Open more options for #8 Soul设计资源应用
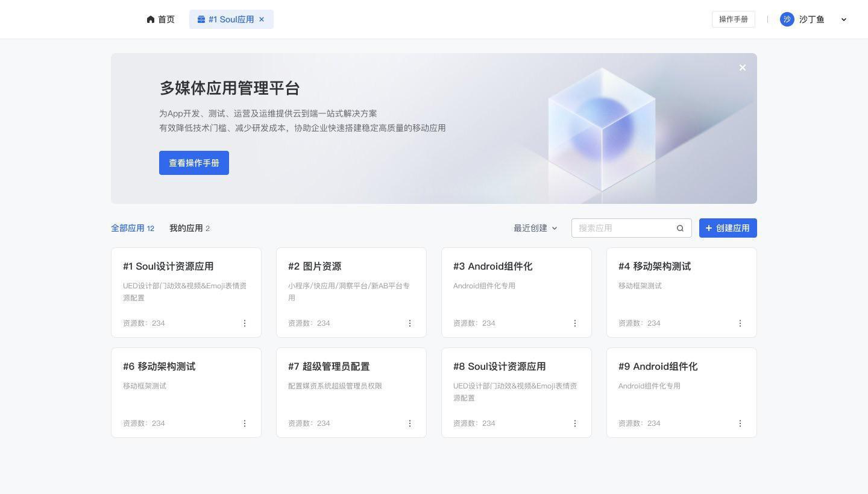This screenshot has height=494, width=868. pyautogui.click(x=575, y=423)
